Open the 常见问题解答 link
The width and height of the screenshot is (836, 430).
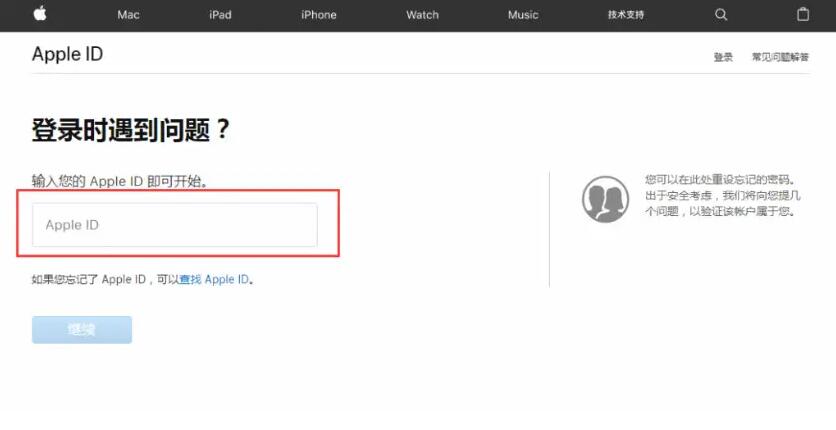[780, 57]
